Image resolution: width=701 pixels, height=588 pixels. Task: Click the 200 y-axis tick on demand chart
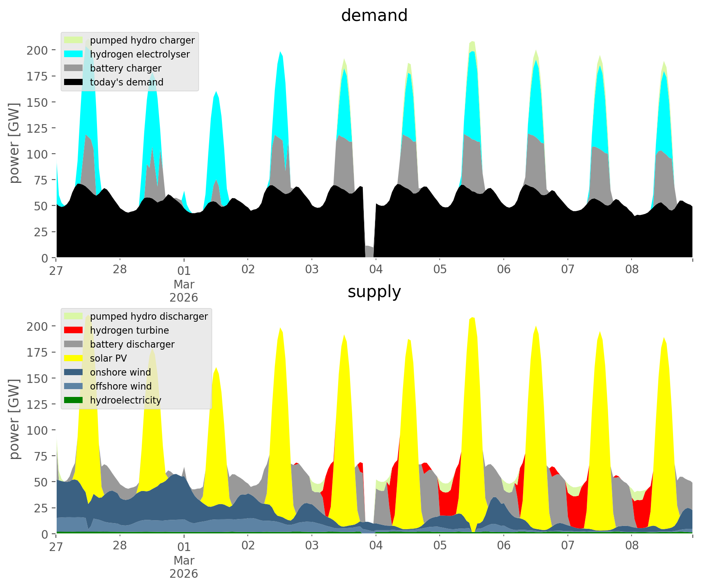tap(37, 50)
